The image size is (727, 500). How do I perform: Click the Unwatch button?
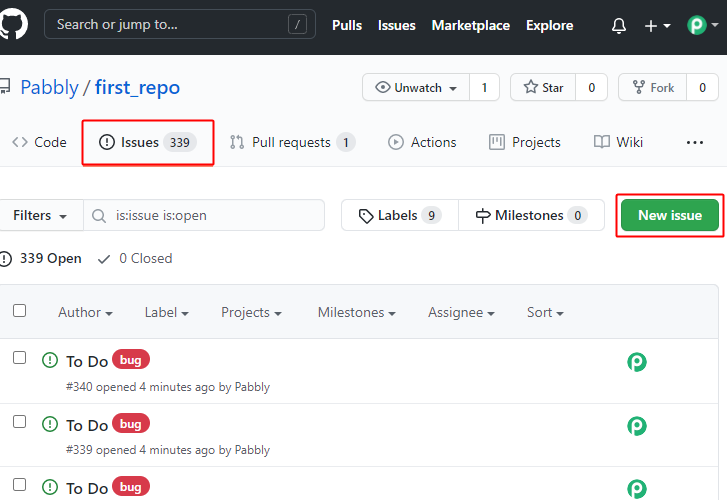[x=416, y=87]
